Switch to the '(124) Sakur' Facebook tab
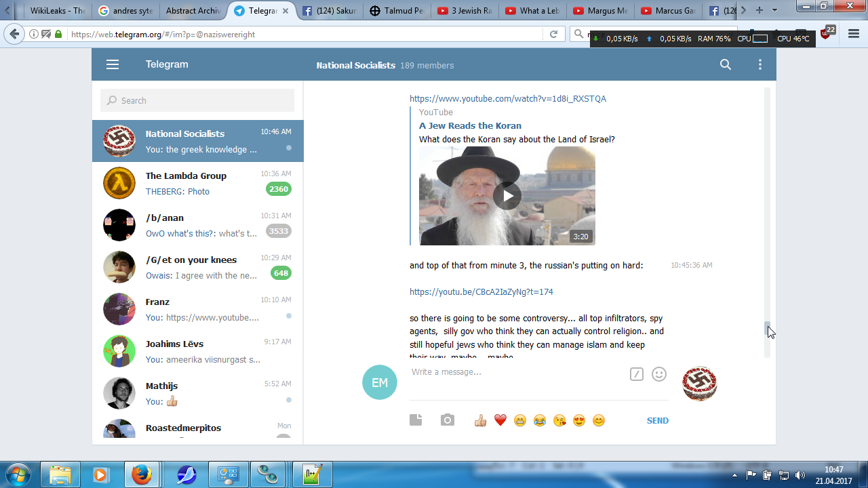Screen dimensions: 868x488 [x=328, y=11]
